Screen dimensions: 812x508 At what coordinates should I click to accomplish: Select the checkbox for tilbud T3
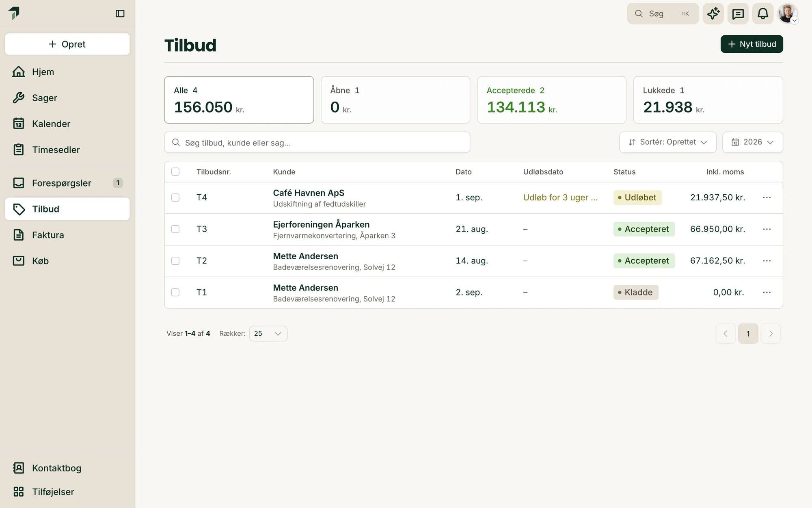click(175, 229)
